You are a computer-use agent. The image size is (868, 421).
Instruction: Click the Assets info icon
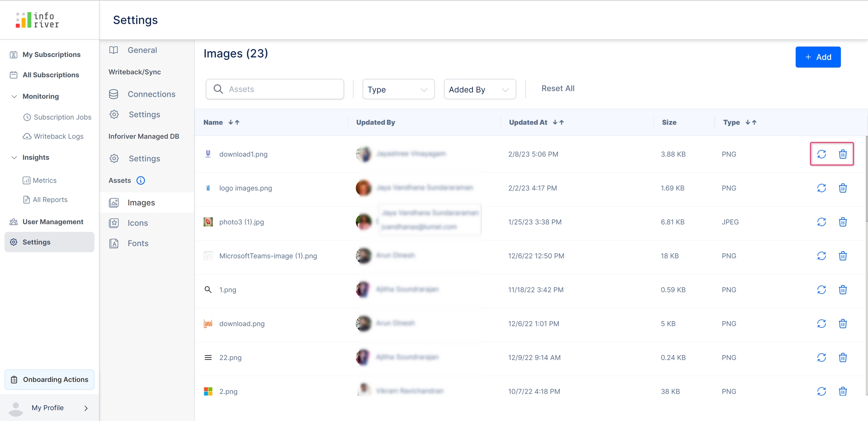[141, 181]
